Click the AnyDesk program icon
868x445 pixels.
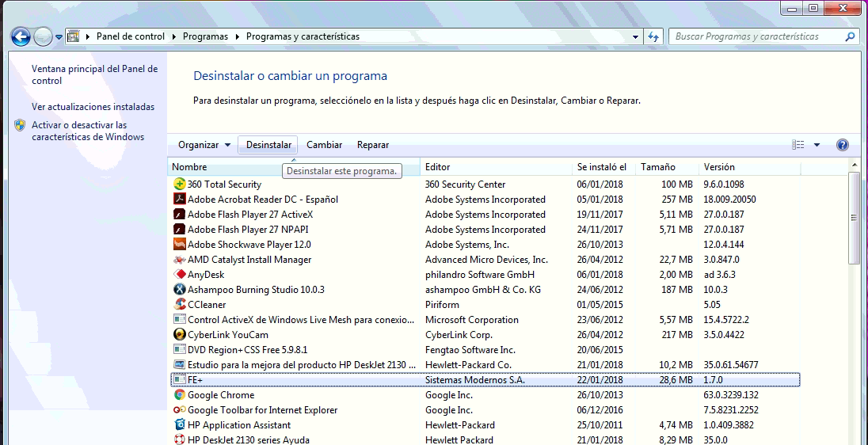point(179,275)
